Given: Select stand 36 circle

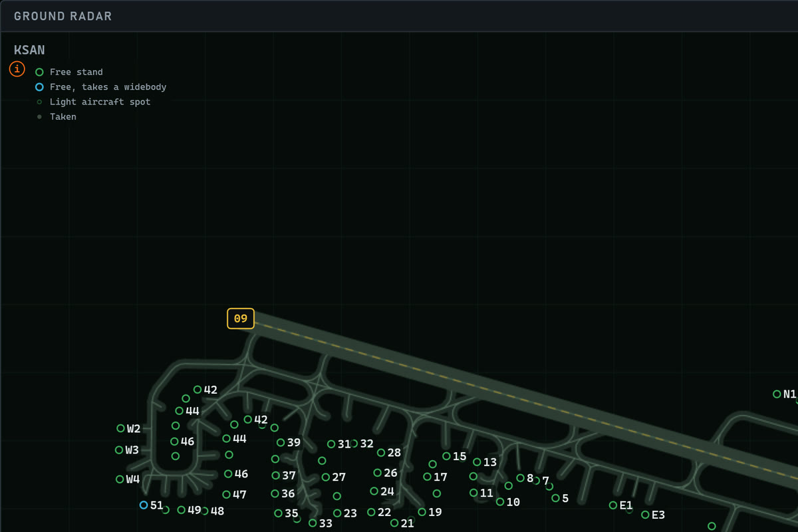Looking at the screenshot, I should 275,493.
